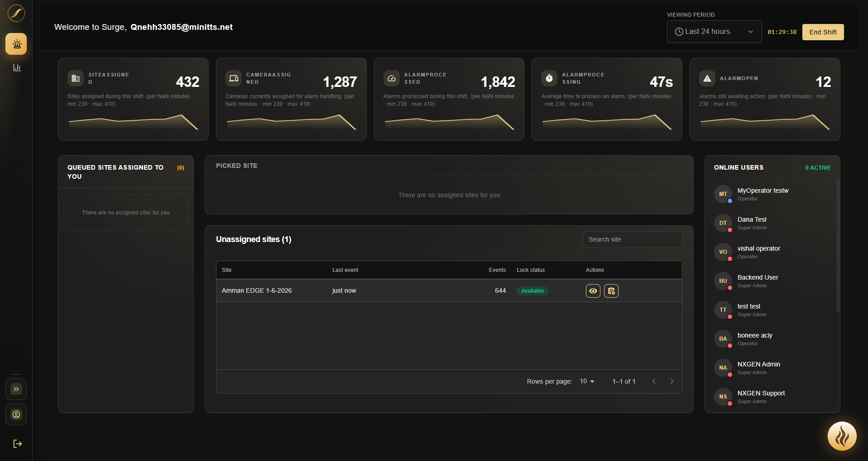Screen dimensions: 868x461
Task: Expand the sidebar with double-chevron icon
Action: (x=16, y=389)
